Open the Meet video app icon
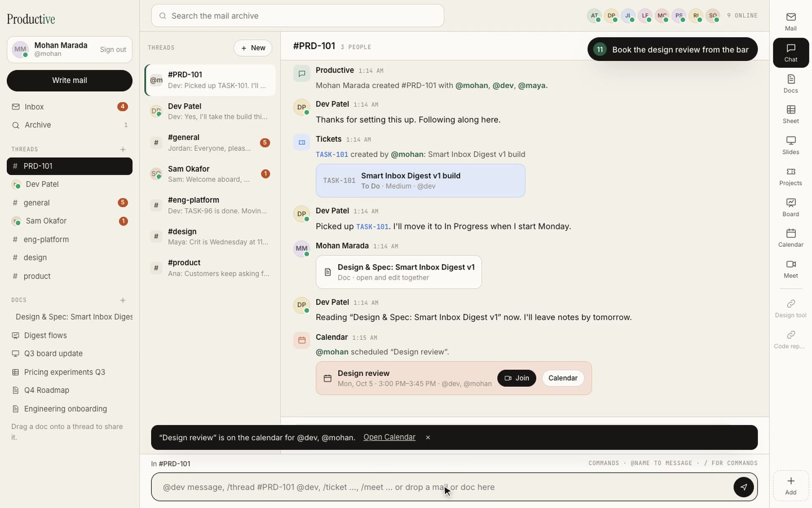Image resolution: width=812 pixels, height=508 pixels. (790, 269)
